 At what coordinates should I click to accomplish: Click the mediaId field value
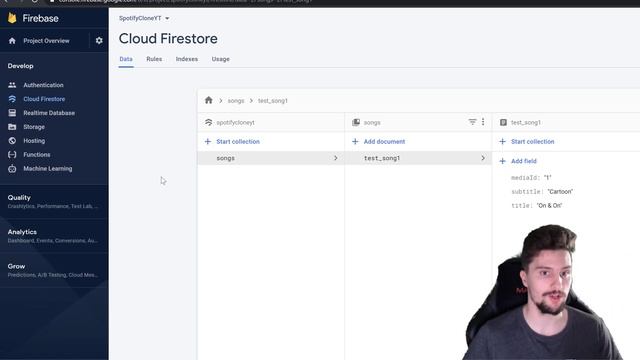coord(547,178)
